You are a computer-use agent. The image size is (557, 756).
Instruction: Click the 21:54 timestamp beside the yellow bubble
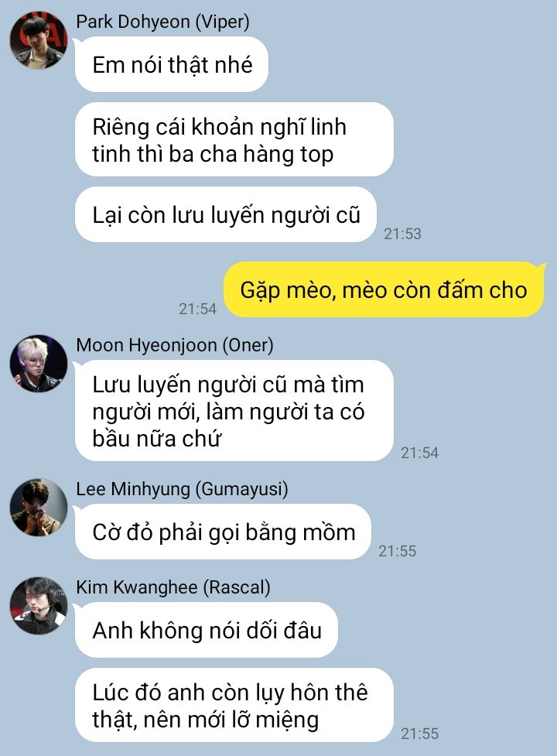tap(197, 309)
